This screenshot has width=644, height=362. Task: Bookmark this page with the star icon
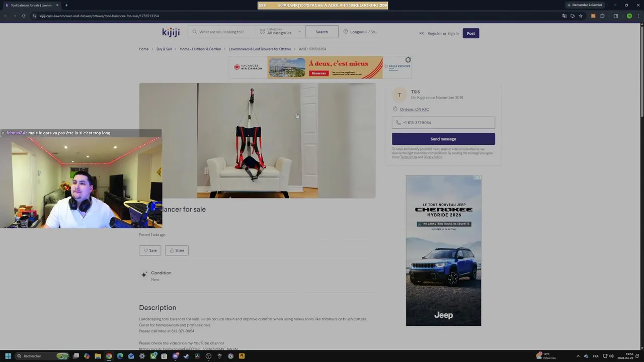581,16
